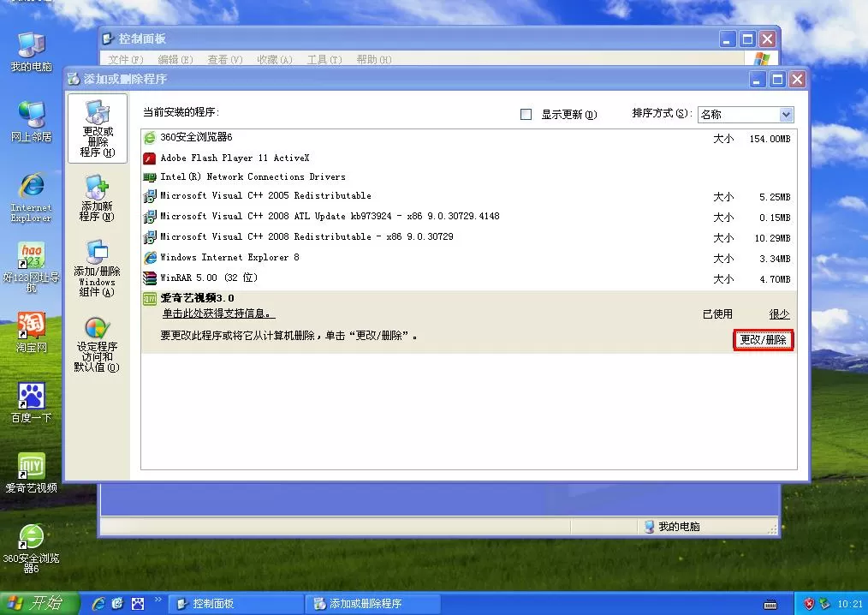Enable the 显示更新 checkbox
This screenshot has width=868, height=615.
point(526,114)
